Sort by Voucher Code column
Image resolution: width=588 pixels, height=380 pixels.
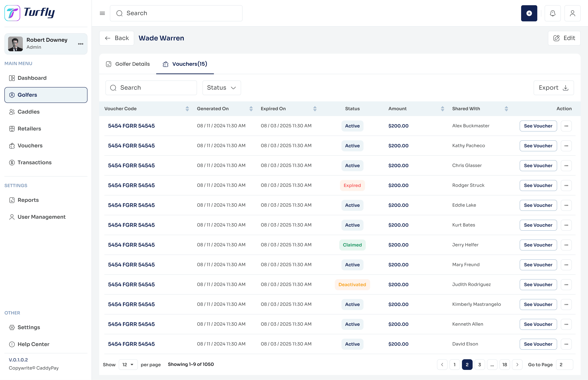coord(187,109)
